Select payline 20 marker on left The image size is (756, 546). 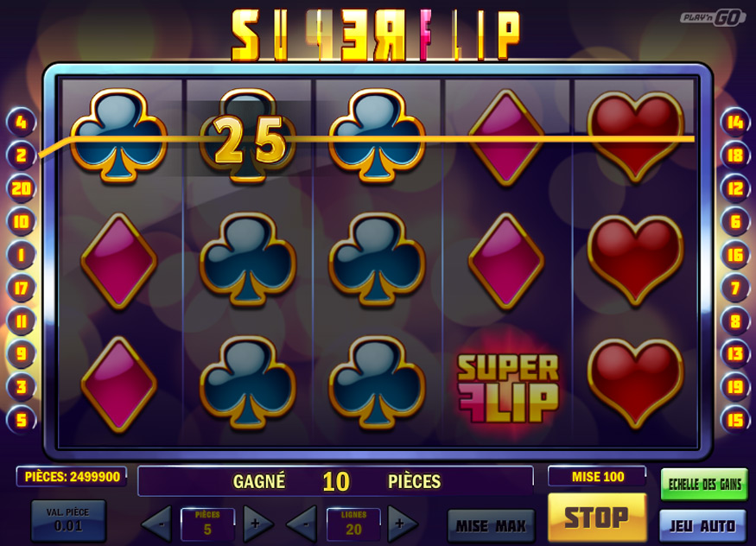pyautogui.click(x=21, y=188)
